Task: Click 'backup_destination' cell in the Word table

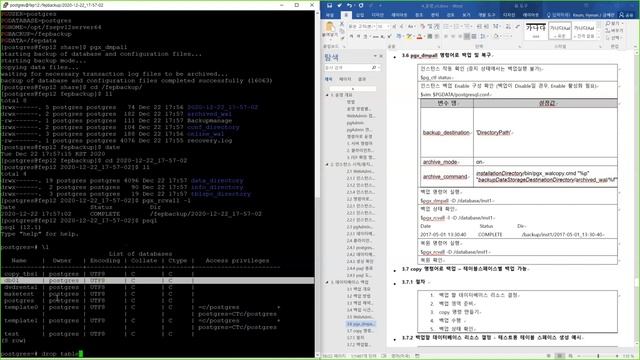Action: [x=447, y=133]
